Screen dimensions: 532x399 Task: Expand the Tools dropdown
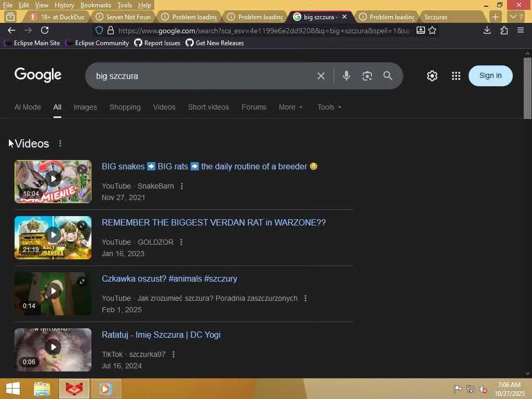(329, 107)
